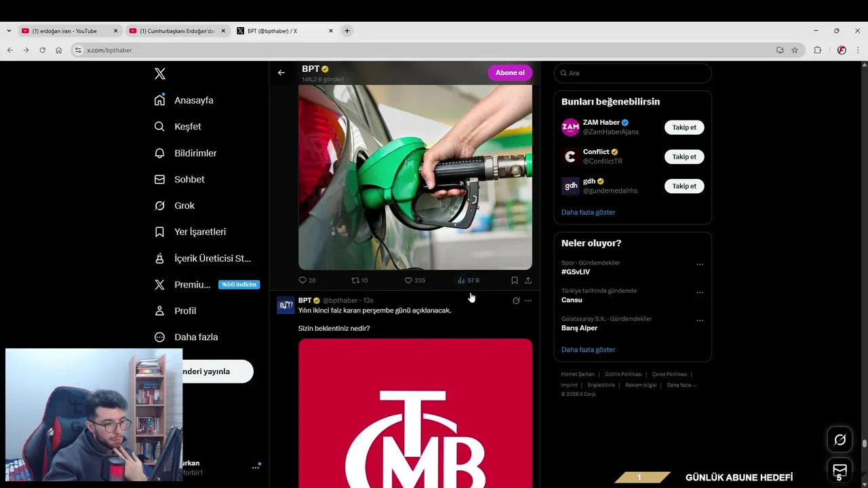The height and width of the screenshot is (488, 868).
Task: Click browser back button
Action: click(9, 50)
